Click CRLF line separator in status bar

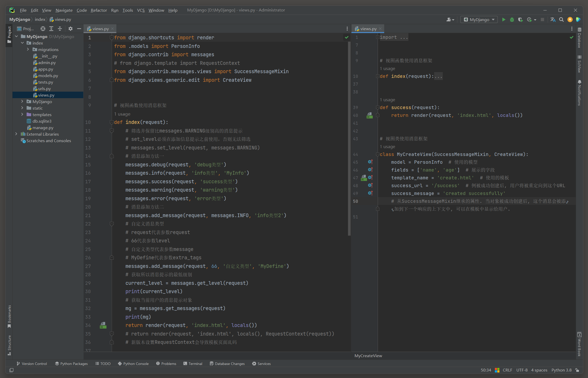tap(507, 370)
